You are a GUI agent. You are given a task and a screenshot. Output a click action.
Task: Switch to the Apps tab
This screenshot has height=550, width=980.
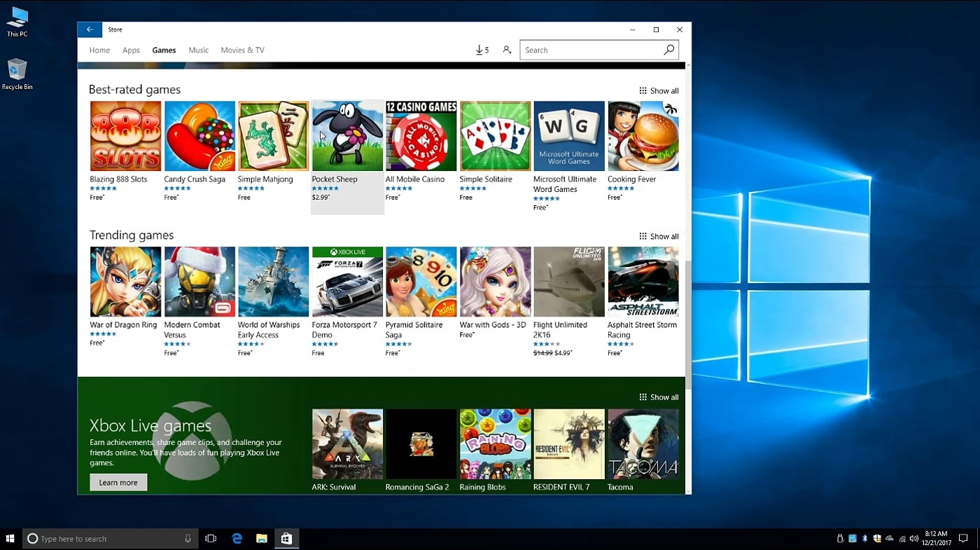(131, 50)
